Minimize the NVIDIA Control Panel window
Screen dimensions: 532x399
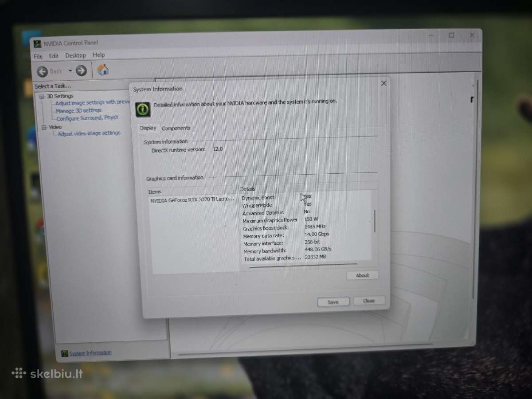point(430,35)
